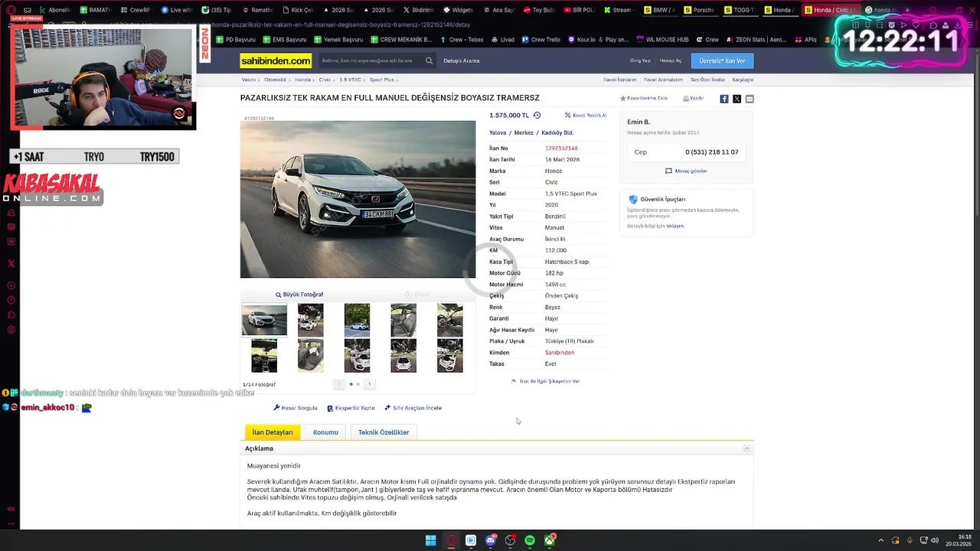The width and height of the screenshot is (980, 551).
Task: Click Hesap Aç sign-up link
Action: [671, 60]
